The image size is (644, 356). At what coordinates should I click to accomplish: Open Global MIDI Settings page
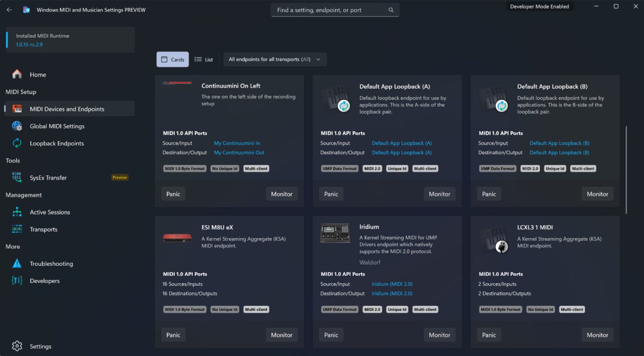pyautogui.click(x=69, y=126)
